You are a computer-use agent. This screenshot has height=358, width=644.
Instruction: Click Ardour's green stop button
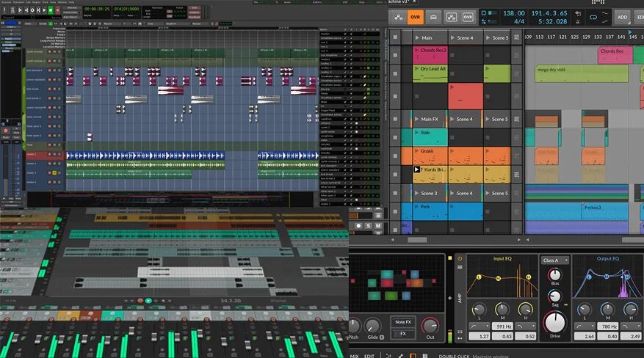51,10
